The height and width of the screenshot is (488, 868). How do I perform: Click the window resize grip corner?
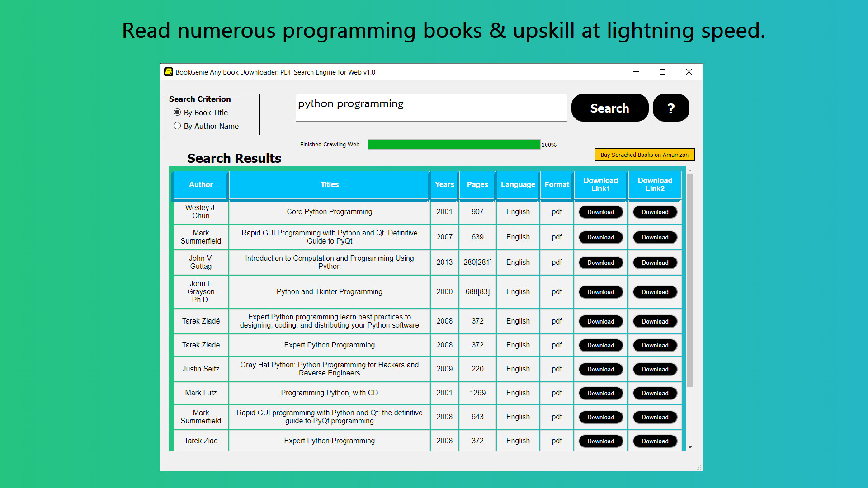(x=699, y=468)
